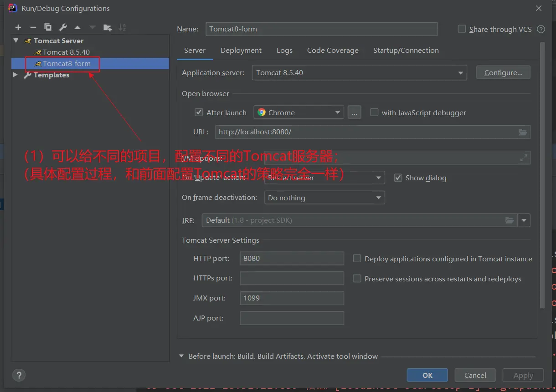This screenshot has width=556, height=392.
Task: Click the wrench Edit Templates icon
Action: tap(63, 28)
